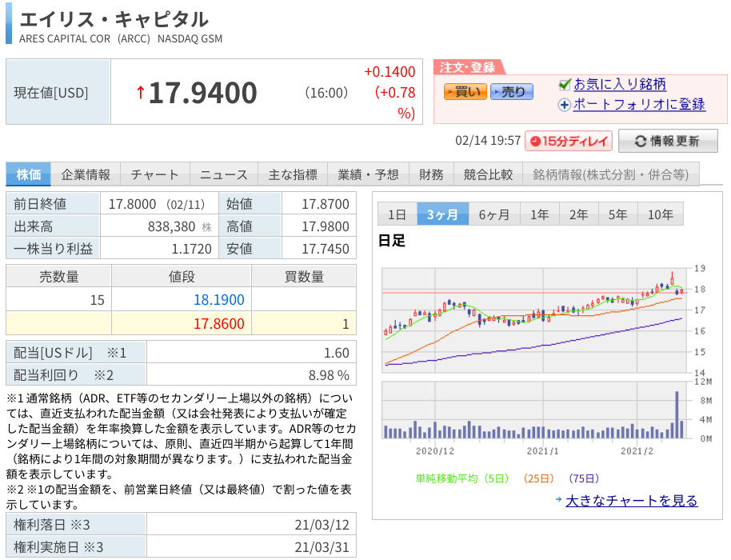Click the current price 17.9400

[x=203, y=92]
